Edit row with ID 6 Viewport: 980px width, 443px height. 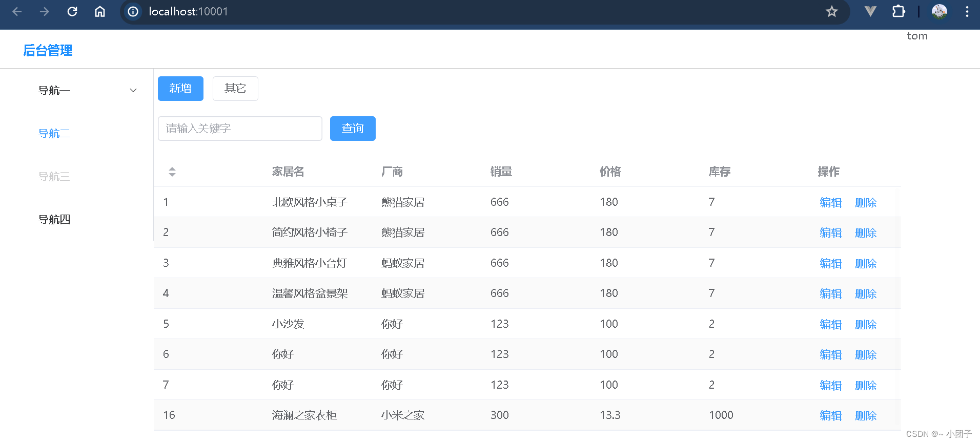coord(830,354)
